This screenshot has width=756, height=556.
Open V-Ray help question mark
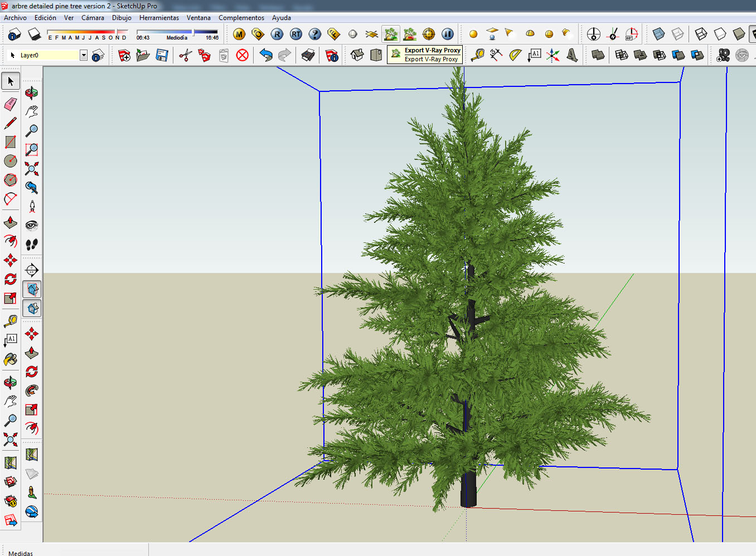pos(315,34)
